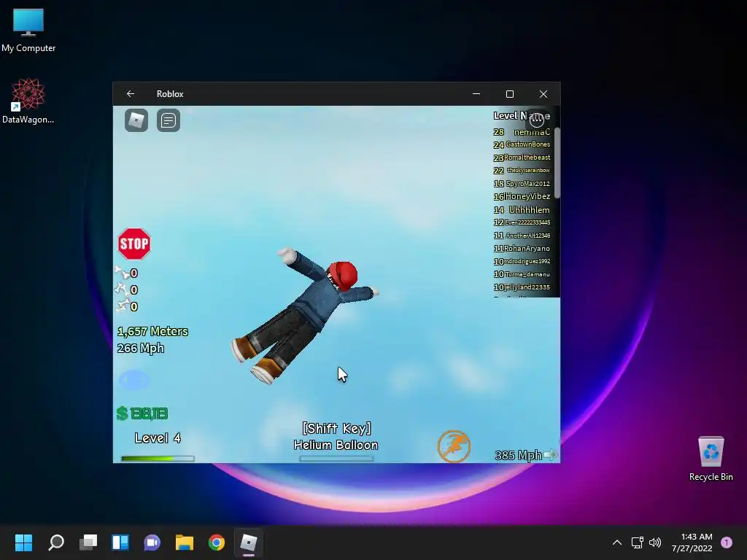The width and height of the screenshot is (747, 560).
Task: Open the in-game chat icon
Action: [169, 120]
